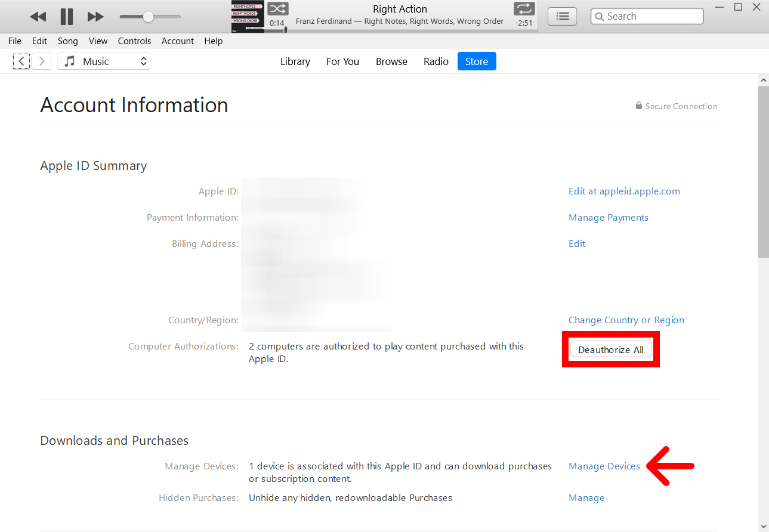The width and height of the screenshot is (769, 532).
Task: Seek along the song progress bar
Action: 401,30
